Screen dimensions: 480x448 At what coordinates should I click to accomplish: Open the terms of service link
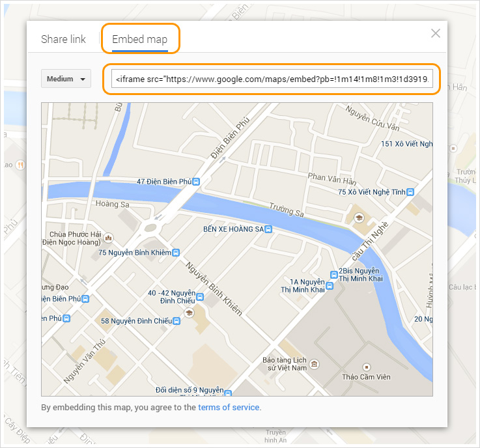point(229,407)
